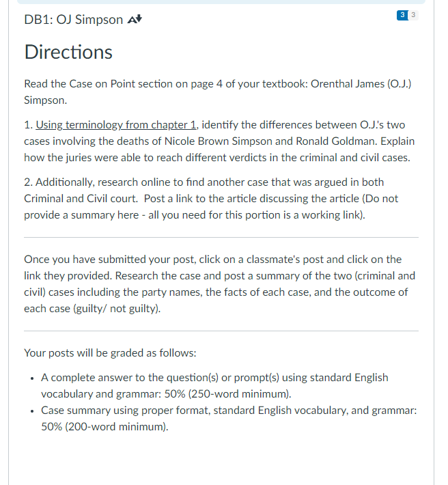
Task: Click the '(guilty/ not guilty)' text
Action: click(x=117, y=308)
